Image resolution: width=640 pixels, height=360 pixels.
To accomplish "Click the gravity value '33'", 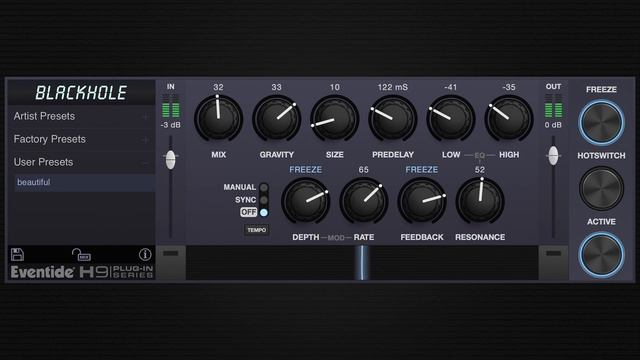I will [x=276, y=87].
